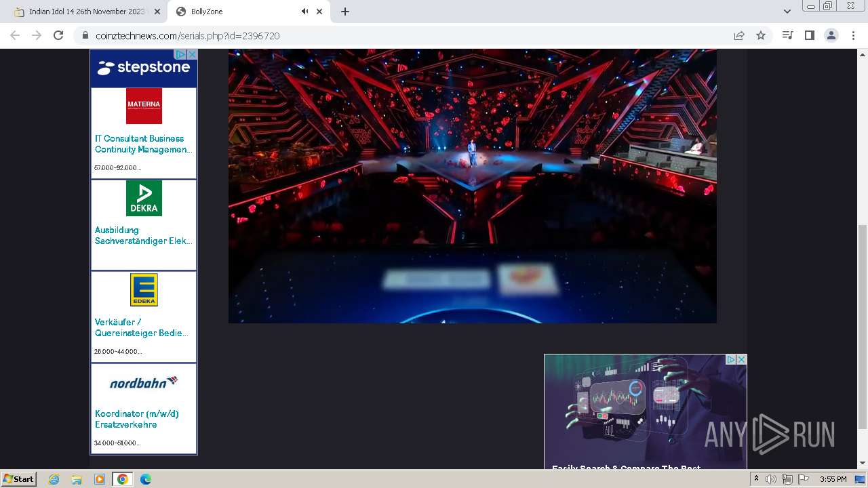Mute the BollyZone tab audio icon
868x488 pixels.
(x=304, y=12)
